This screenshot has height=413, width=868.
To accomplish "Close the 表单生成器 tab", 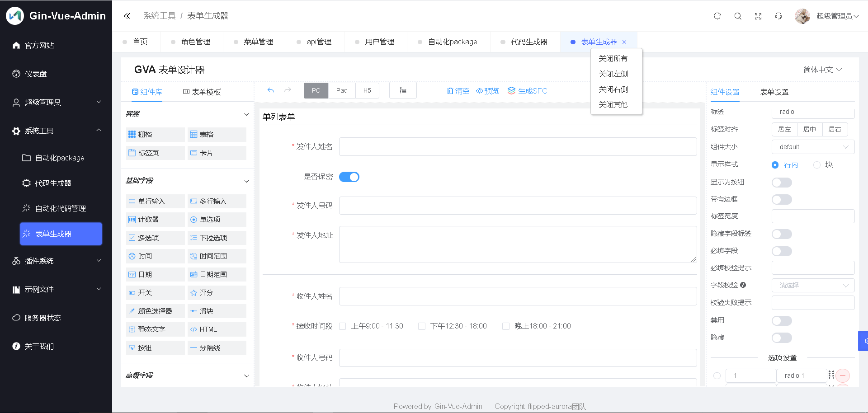I will pos(624,42).
